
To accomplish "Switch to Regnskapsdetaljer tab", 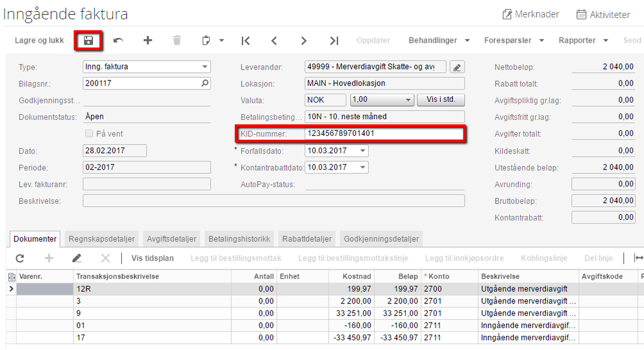I will [x=101, y=238].
